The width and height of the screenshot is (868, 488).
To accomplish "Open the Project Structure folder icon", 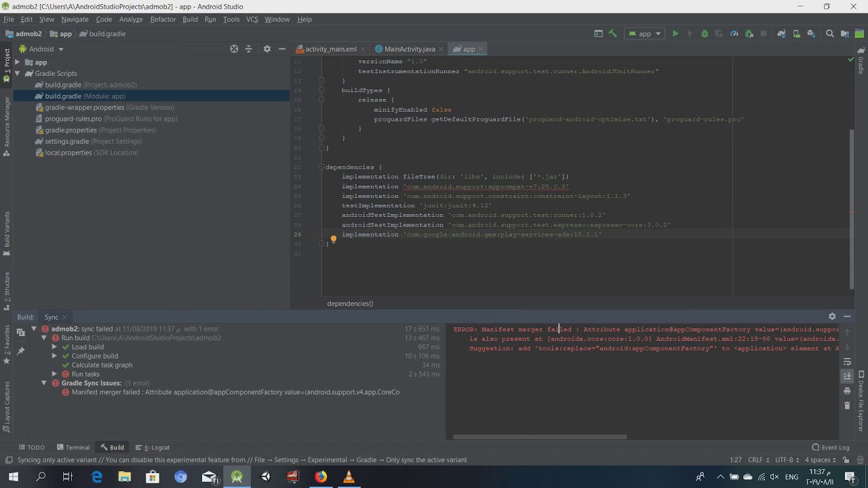I will pos(845,34).
